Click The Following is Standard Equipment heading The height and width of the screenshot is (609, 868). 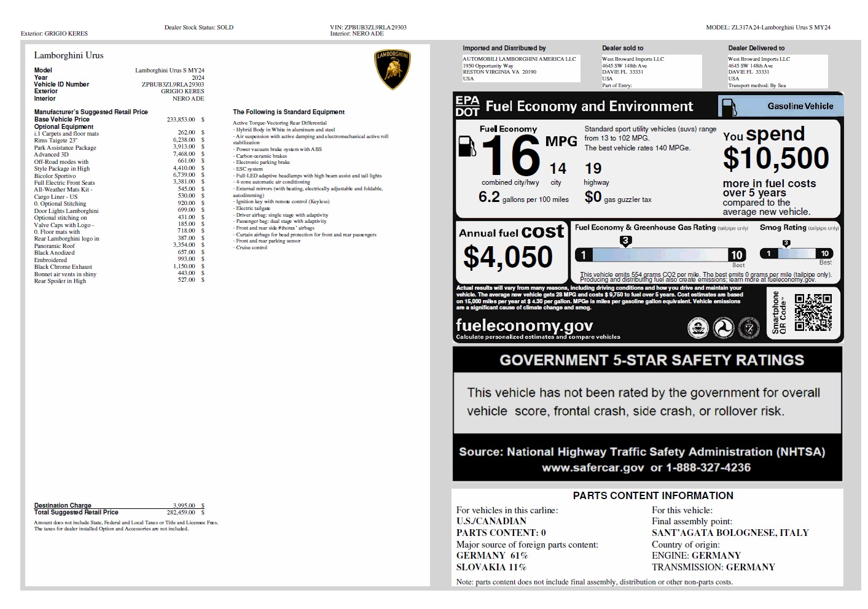point(289,112)
